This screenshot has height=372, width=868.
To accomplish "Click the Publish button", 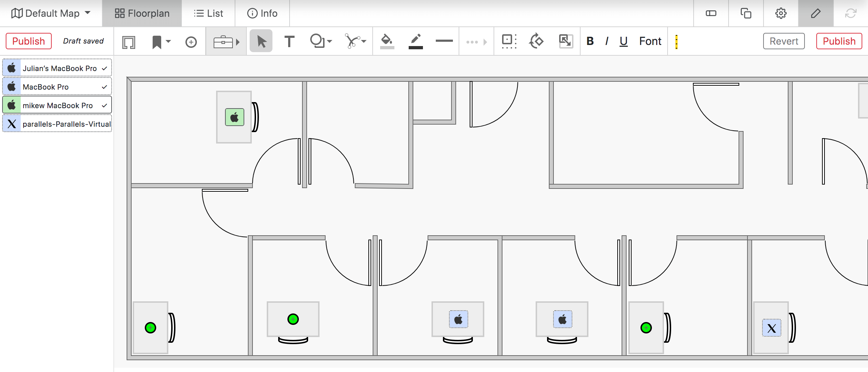I will click(29, 41).
